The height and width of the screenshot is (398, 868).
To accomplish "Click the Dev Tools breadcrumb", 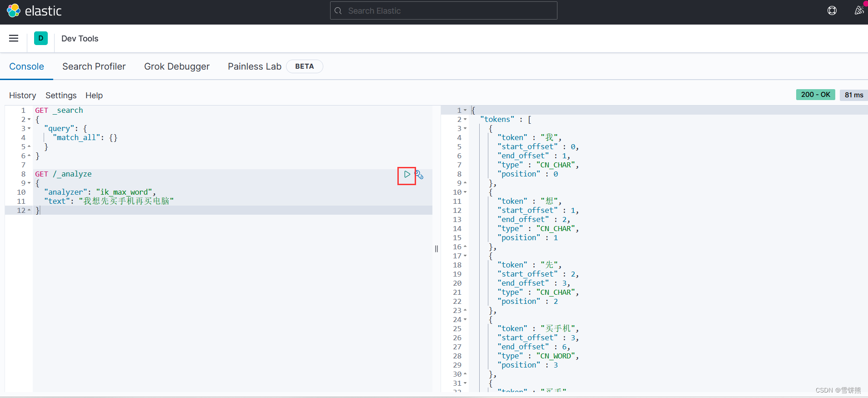I will [80, 39].
